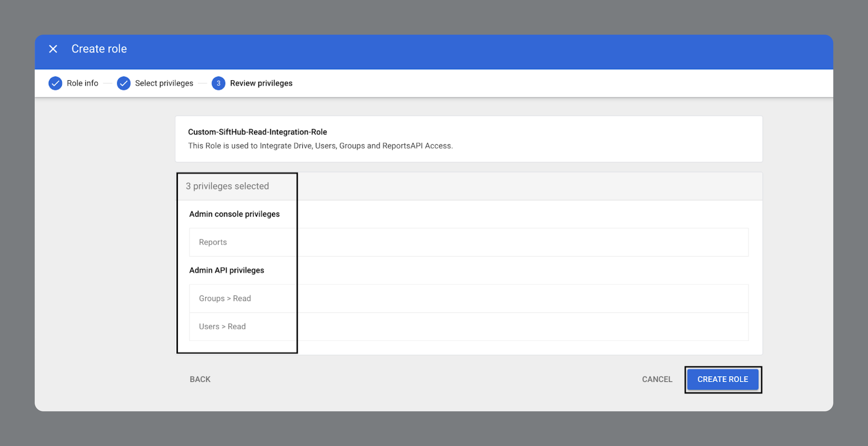The height and width of the screenshot is (446, 868).
Task: Click the BACK button
Action: point(200,379)
